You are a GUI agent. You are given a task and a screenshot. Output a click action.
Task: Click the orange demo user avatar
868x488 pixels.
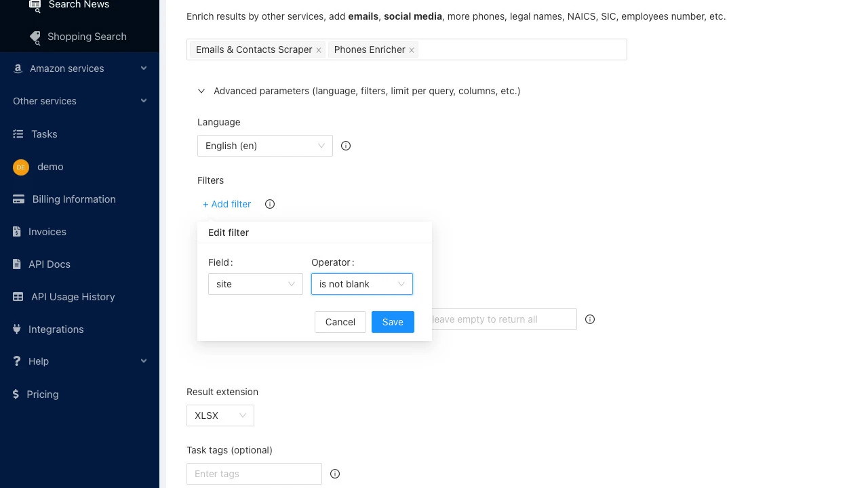click(x=21, y=167)
